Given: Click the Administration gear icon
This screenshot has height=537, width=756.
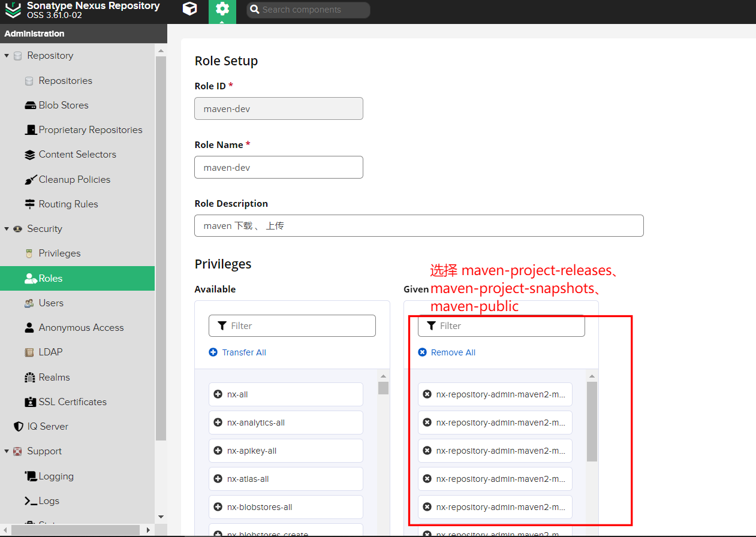Looking at the screenshot, I should click(x=222, y=10).
